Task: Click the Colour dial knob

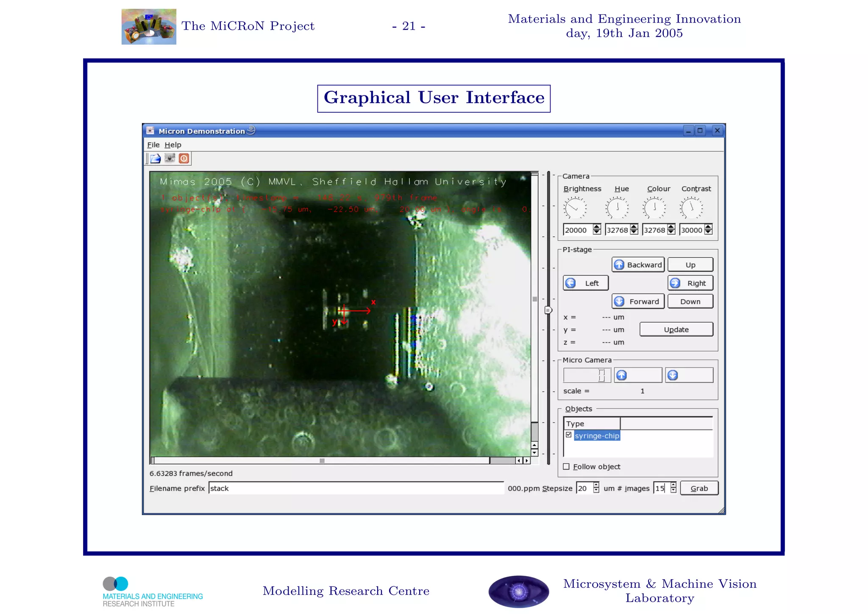Action: tap(654, 208)
